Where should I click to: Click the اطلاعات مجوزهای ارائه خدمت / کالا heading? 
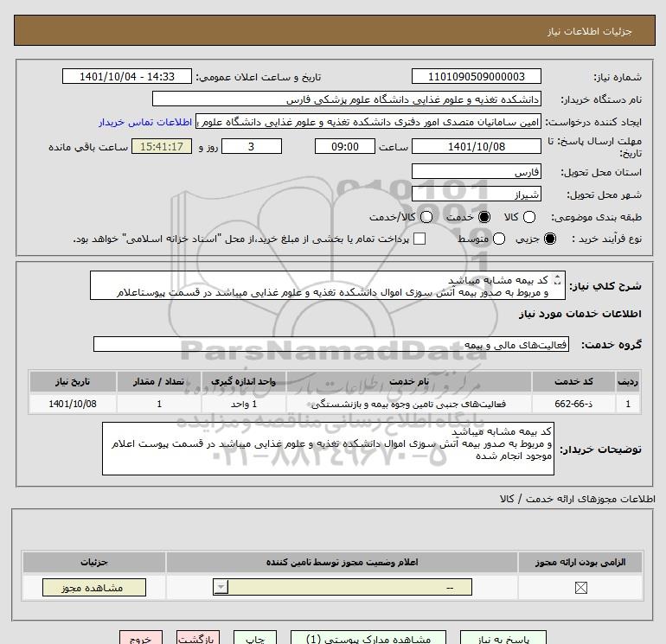(x=578, y=499)
